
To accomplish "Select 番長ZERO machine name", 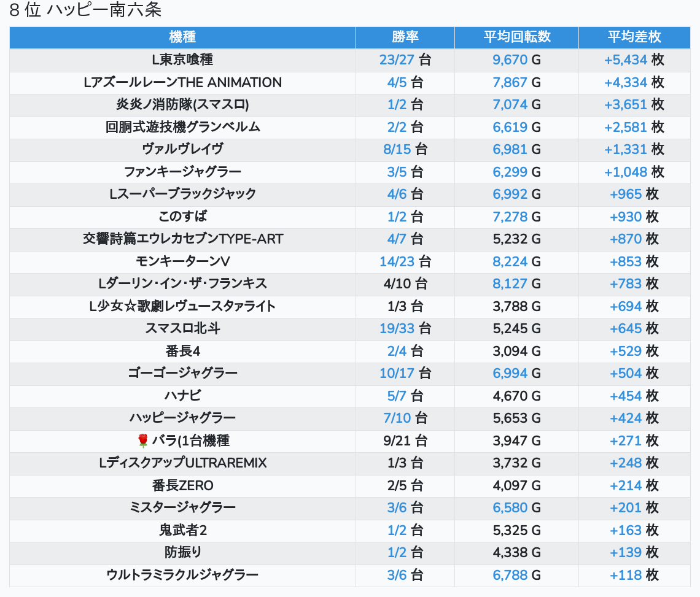I will point(182,486).
